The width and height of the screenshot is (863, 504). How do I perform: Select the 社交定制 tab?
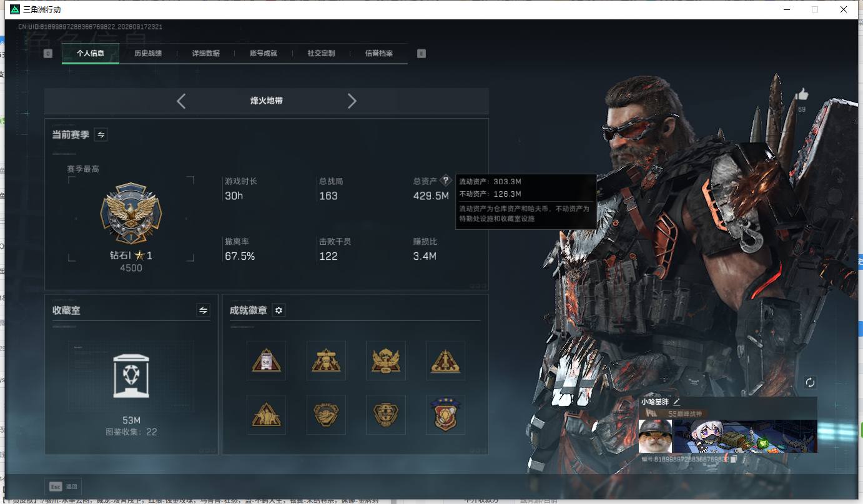(x=322, y=53)
